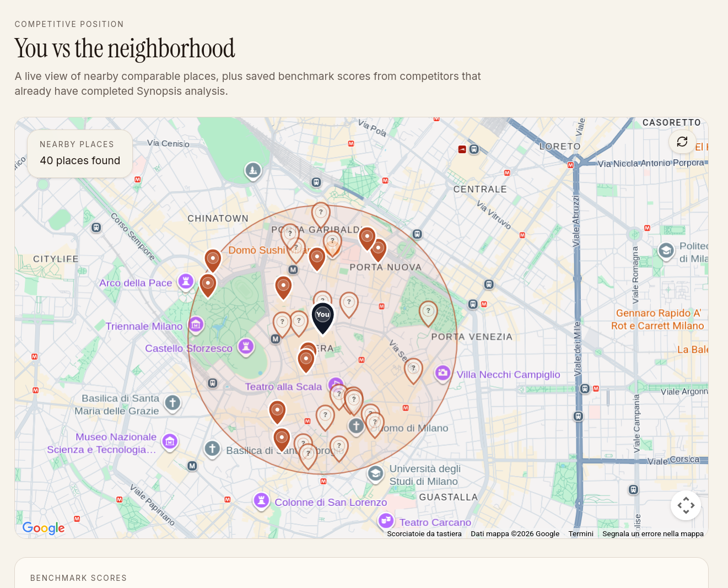Click the "Triennale Milano" label
Screen dimensions: 728x588
[144, 326]
